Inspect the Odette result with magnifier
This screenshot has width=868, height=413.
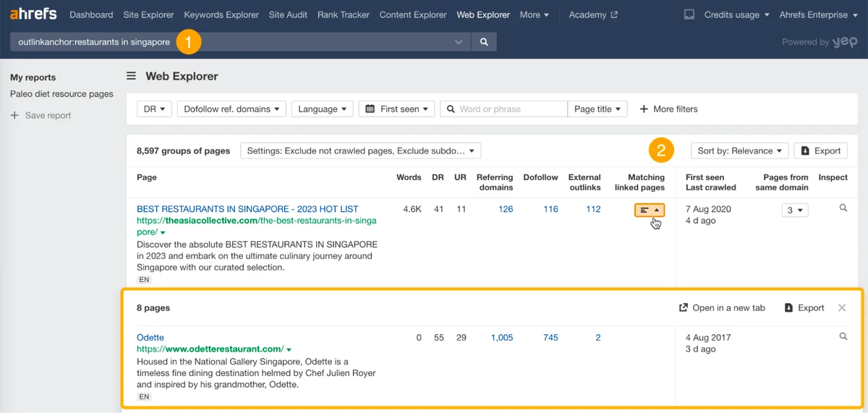pyautogui.click(x=843, y=337)
